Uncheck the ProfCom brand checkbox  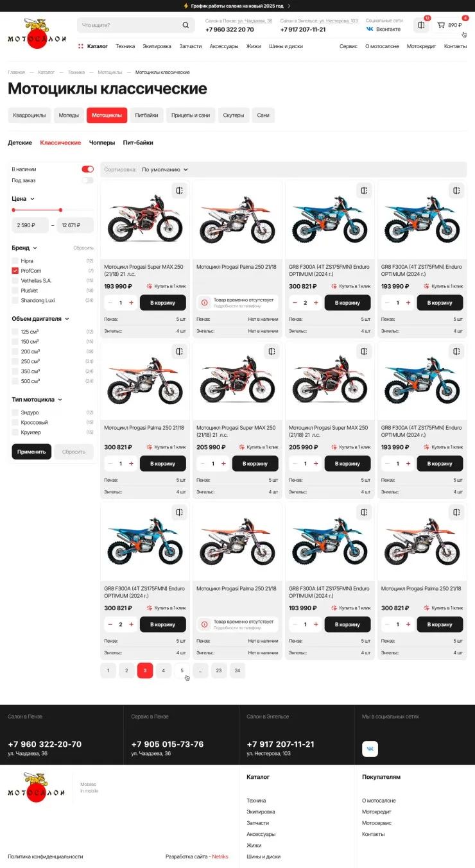click(x=15, y=271)
